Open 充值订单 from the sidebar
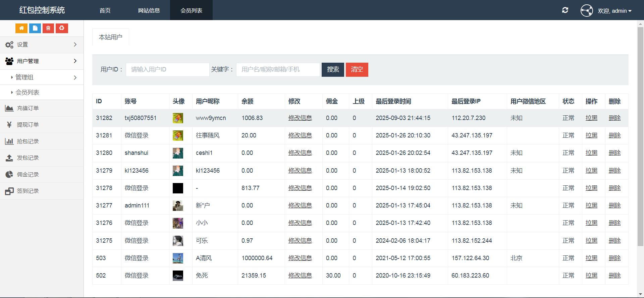Image resolution: width=644 pixels, height=298 pixels. [x=28, y=108]
